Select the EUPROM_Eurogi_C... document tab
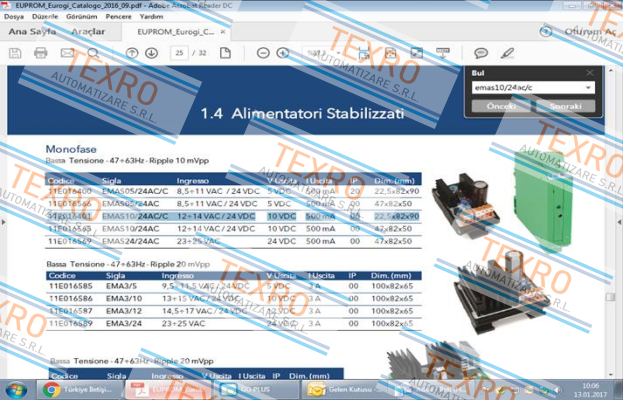Viewport: 623px width, 400px height. (x=176, y=32)
